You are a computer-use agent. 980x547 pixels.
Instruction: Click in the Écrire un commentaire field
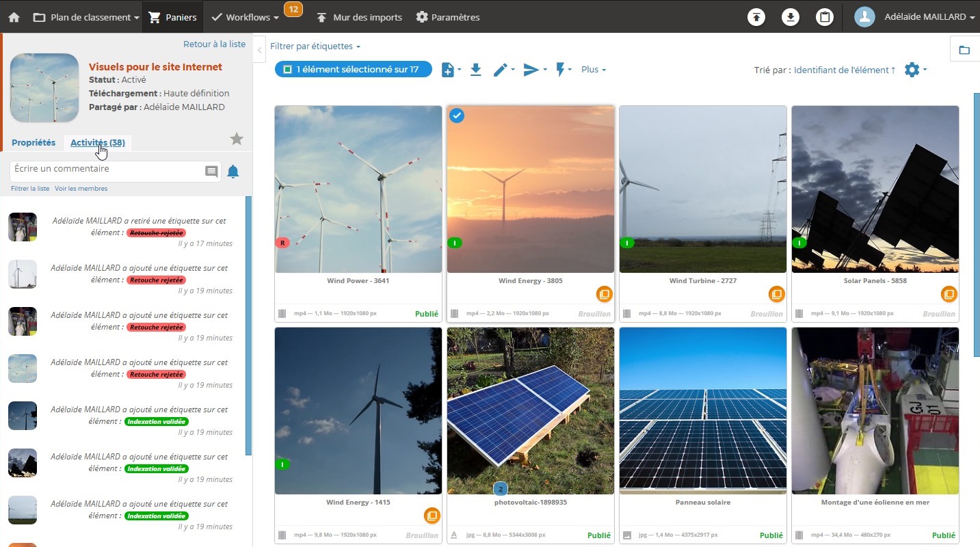pyautogui.click(x=106, y=169)
